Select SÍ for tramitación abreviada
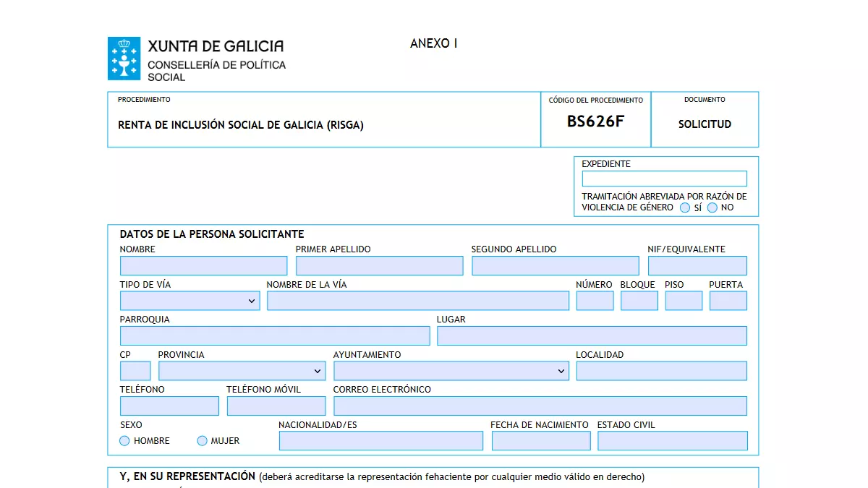Image resolution: width=868 pixels, height=488 pixels. (685, 207)
